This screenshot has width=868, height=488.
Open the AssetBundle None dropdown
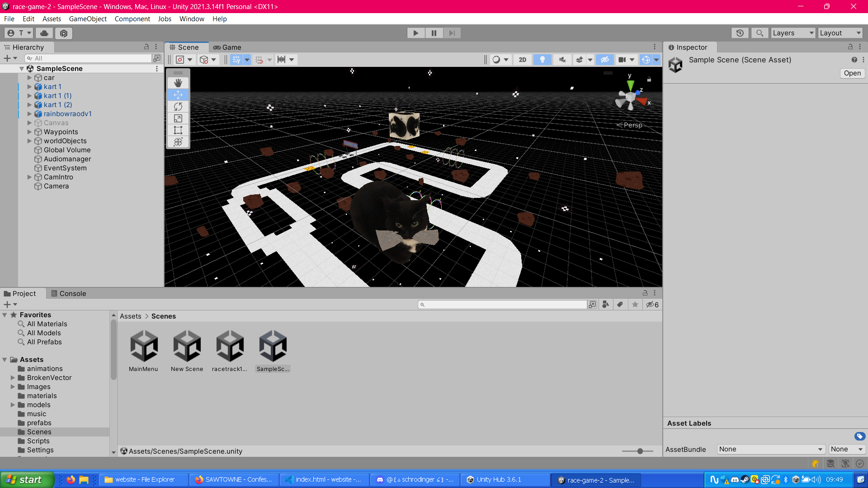point(770,449)
